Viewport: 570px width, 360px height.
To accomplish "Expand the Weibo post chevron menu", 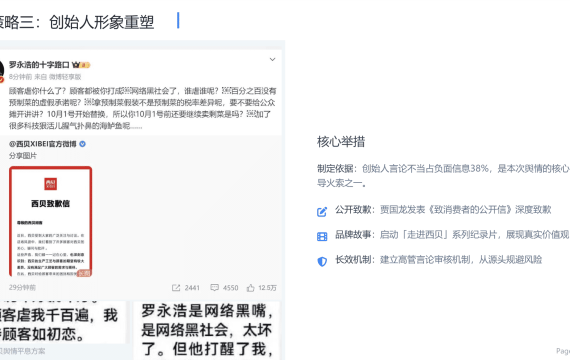I will click(272, 60).
